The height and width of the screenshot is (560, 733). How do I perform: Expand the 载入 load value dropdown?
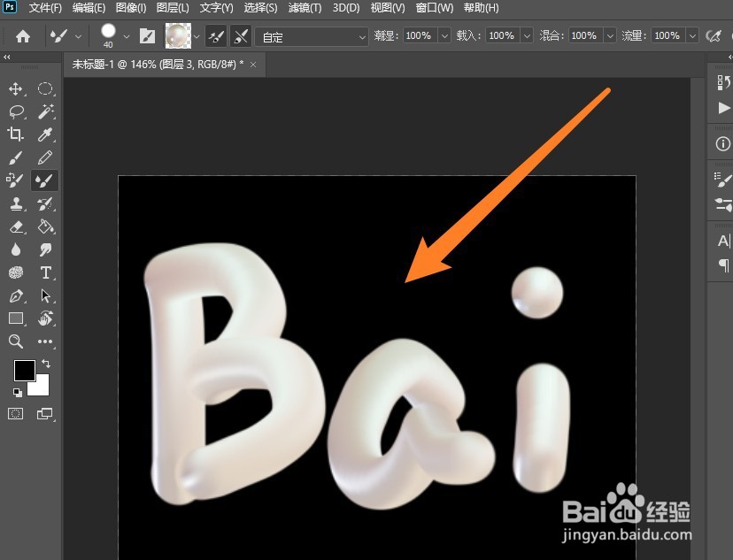click(528, 35)
